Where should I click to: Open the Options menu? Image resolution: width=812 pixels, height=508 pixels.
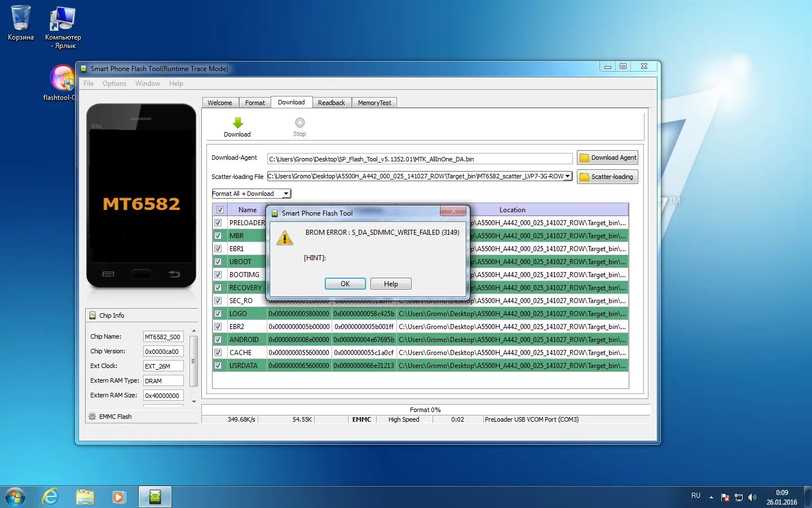click(x=114, y=84)
